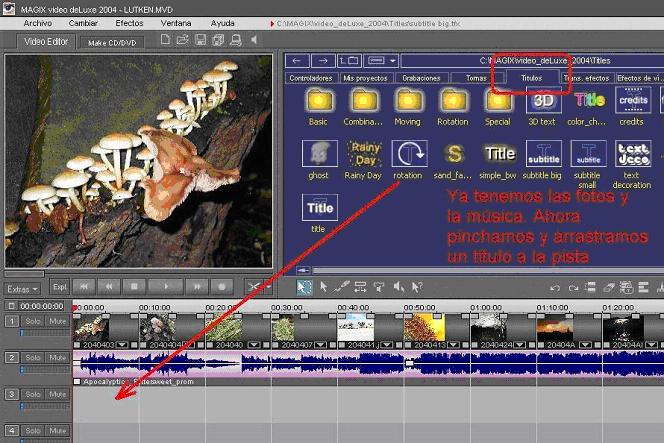Open the Moving titles folder
Viewport: 664px width, 443px height.
[408, 101]
